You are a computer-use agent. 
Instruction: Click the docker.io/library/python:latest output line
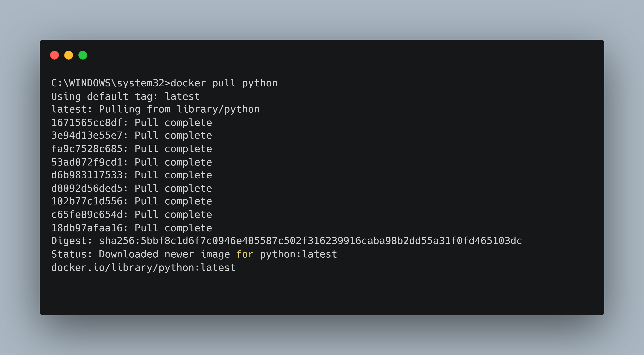pos(143,268)
